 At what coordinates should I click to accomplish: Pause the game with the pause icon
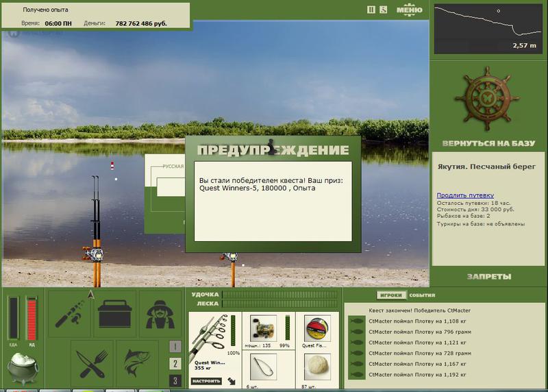[x=371, y=10]
